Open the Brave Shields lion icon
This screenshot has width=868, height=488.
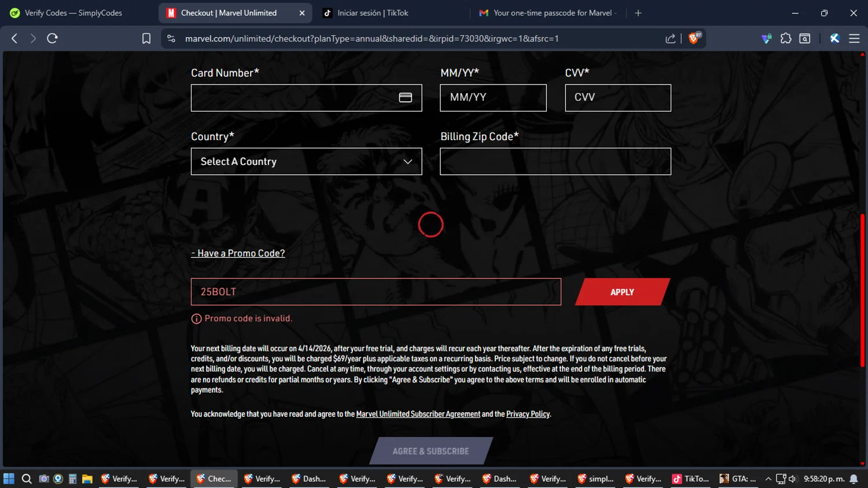coord(694,38)
